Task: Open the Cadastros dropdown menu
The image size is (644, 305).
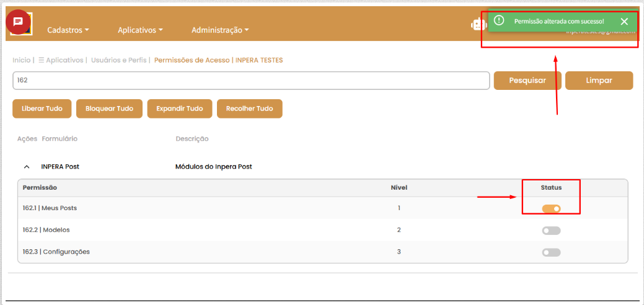Action: [x=68, y=30]
